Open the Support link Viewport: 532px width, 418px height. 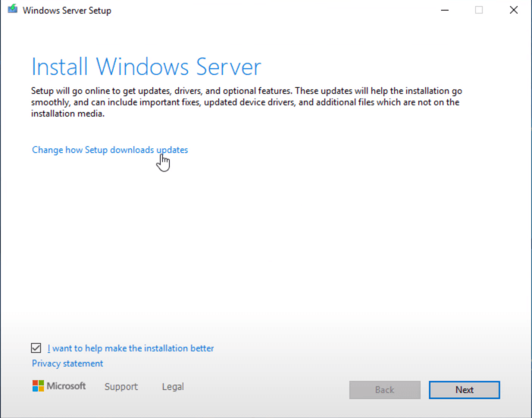point(121,387)
